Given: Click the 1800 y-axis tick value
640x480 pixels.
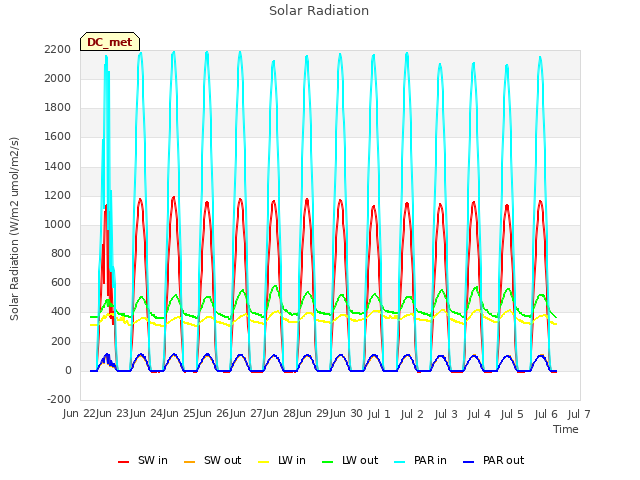Looking at the screenshot, I should click(x=58, y=107).
